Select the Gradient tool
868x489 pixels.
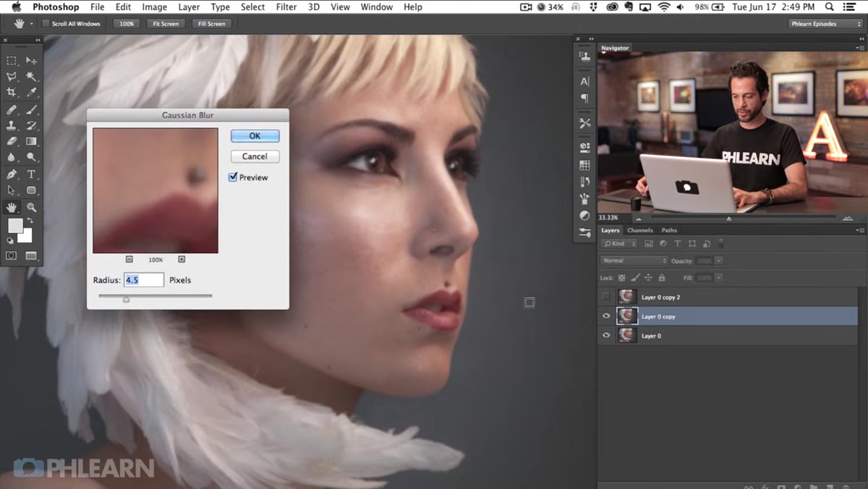[31, 141]
